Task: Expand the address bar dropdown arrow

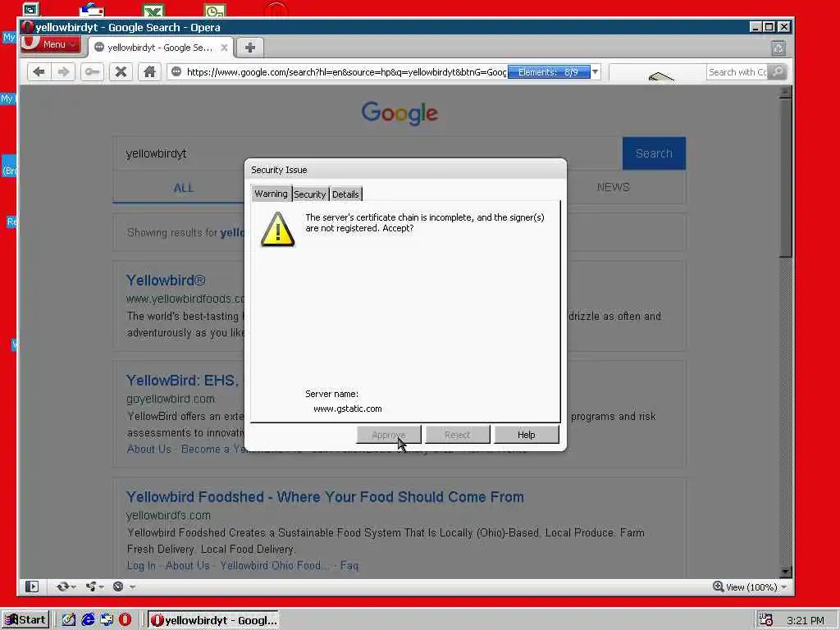Action: click(596, 72)
